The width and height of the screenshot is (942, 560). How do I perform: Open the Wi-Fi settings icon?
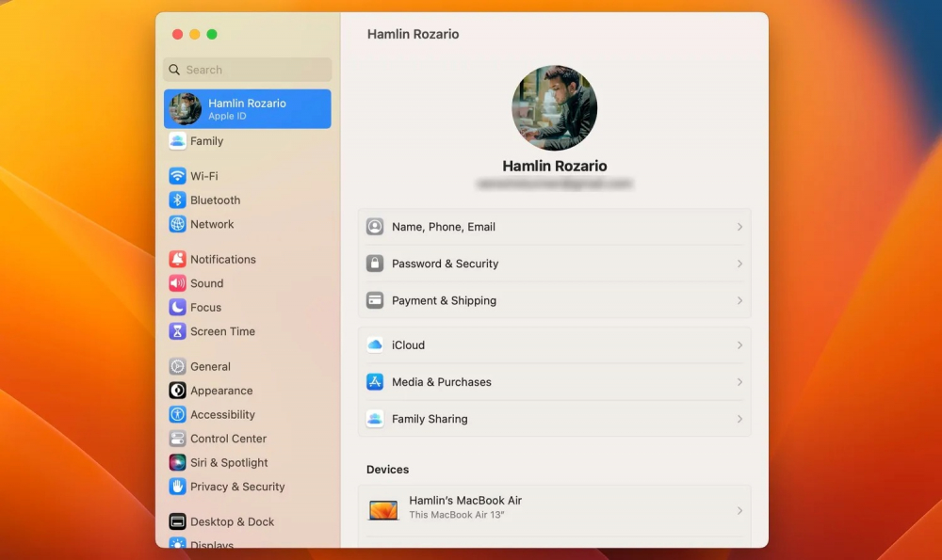pos(178,176)
